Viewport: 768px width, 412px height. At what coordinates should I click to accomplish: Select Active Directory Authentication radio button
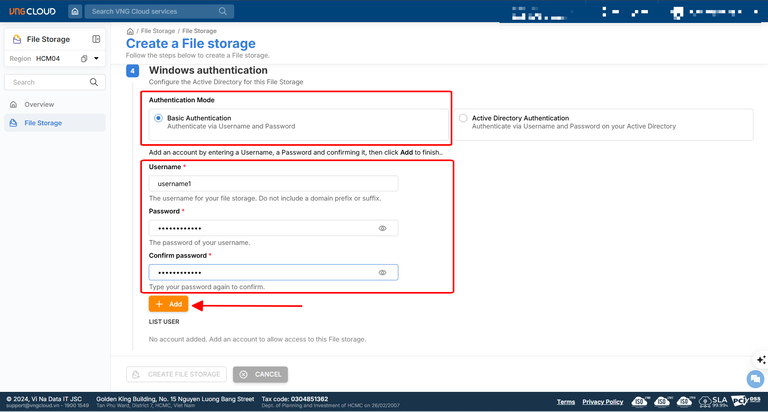(463, 118)
